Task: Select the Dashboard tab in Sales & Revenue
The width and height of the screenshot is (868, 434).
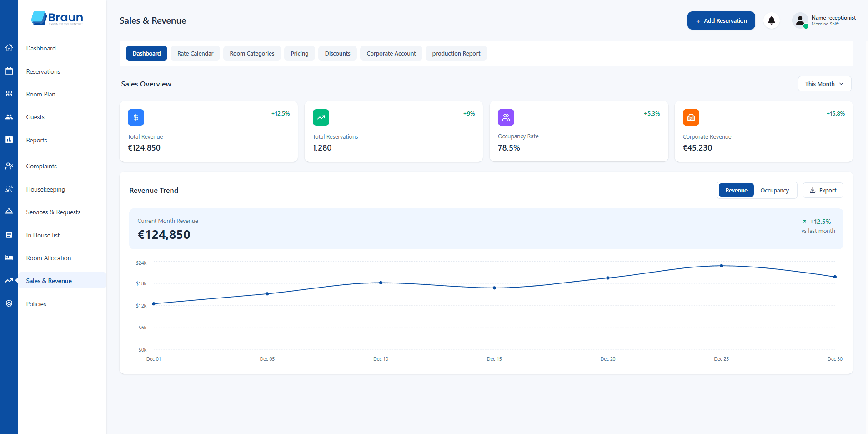Action: (146, 53)
